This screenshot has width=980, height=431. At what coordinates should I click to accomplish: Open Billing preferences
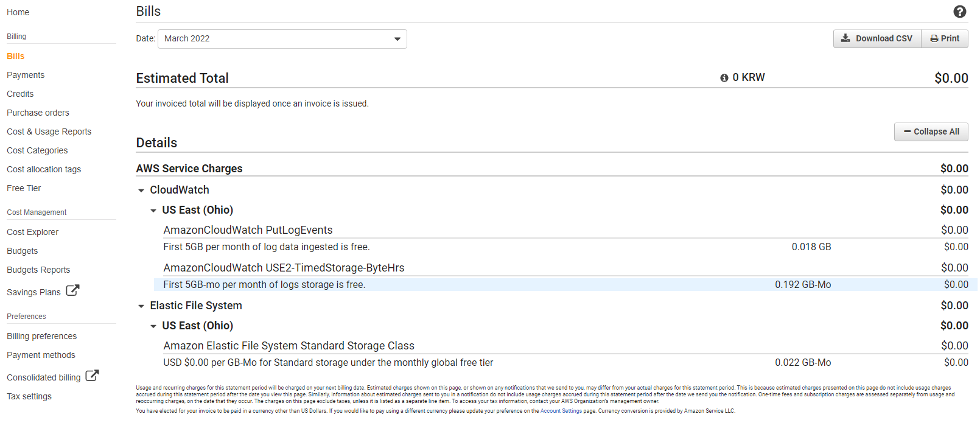(41, 336)
